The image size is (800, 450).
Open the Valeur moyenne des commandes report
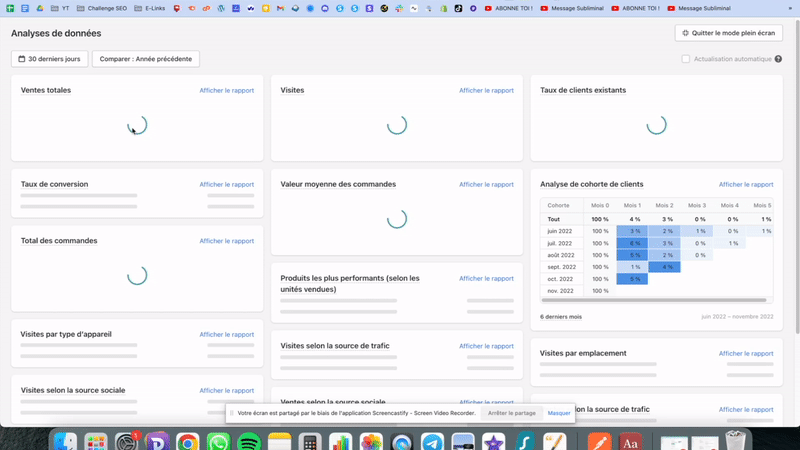(x=486, y=184)
